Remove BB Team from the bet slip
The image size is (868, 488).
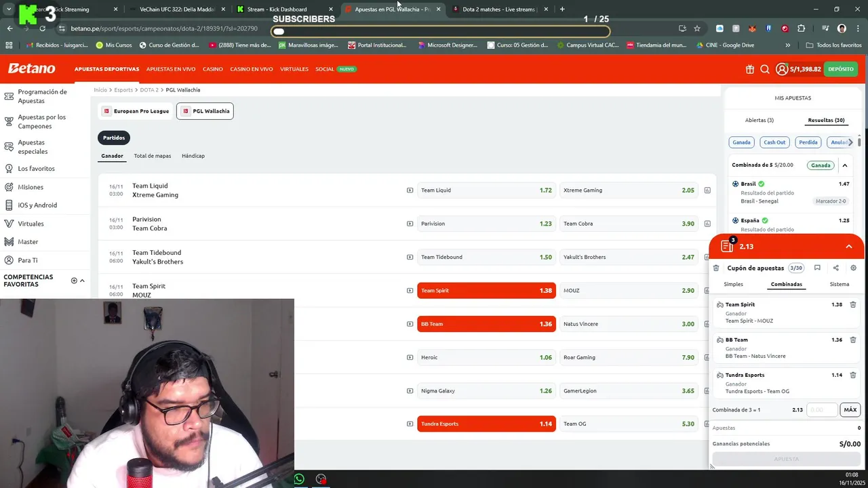853,340
